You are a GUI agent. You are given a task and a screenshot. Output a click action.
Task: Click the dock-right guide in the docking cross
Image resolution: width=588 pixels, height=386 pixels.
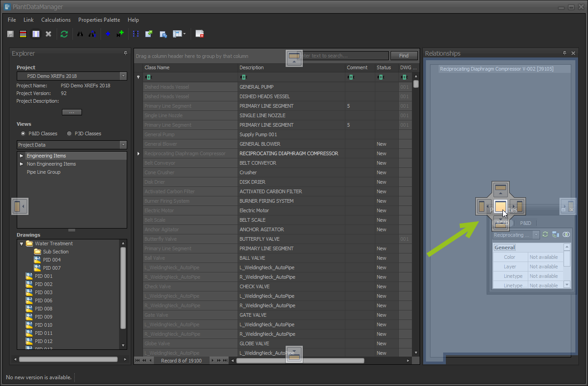tap(517, 207)
